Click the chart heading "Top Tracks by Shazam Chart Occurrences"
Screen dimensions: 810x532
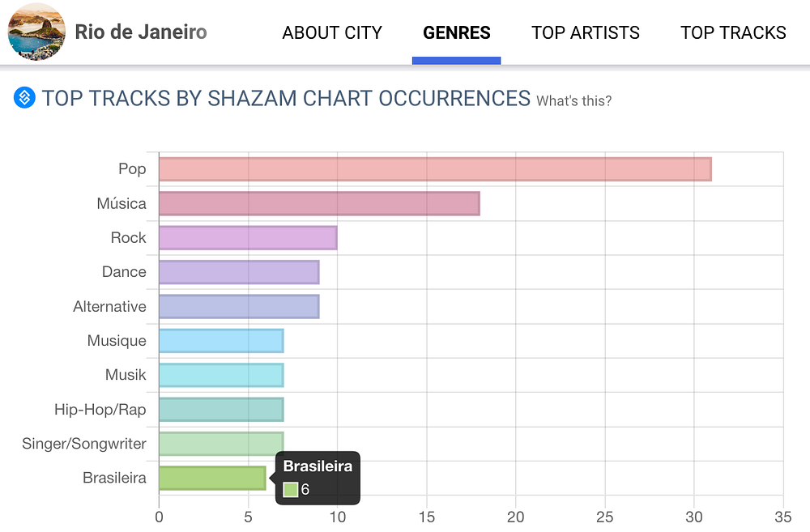click(x=286, y=99)
